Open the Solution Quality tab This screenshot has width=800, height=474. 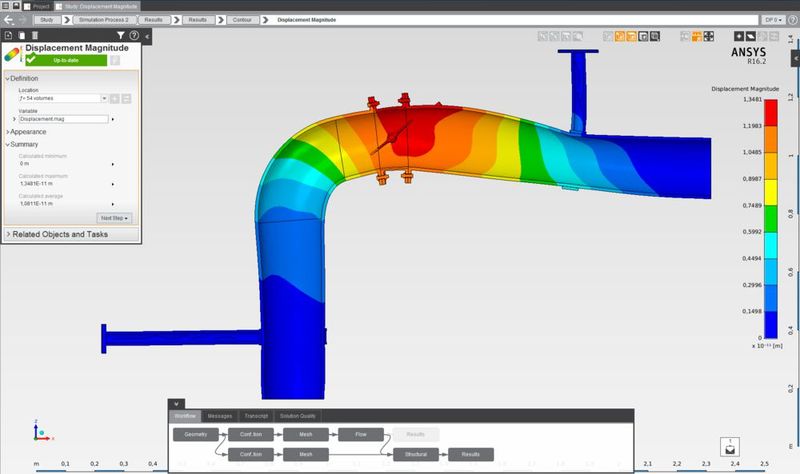[301, 416]
